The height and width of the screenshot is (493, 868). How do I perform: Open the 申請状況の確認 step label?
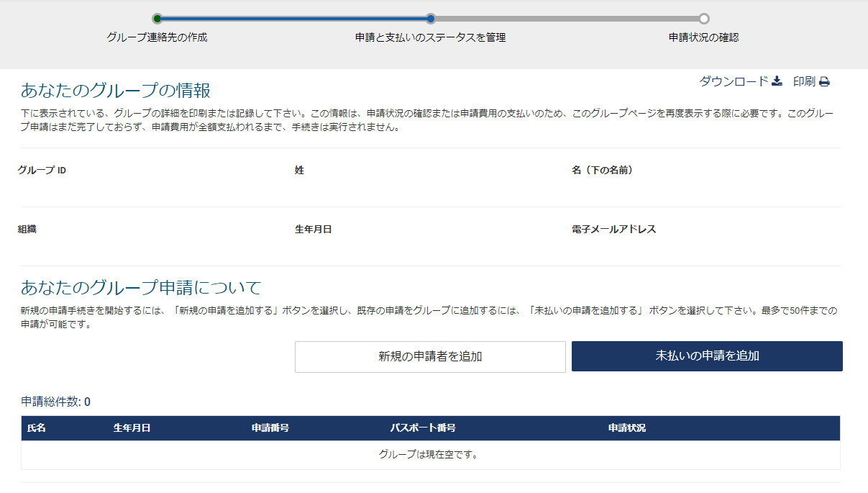(x=704, y=37)
